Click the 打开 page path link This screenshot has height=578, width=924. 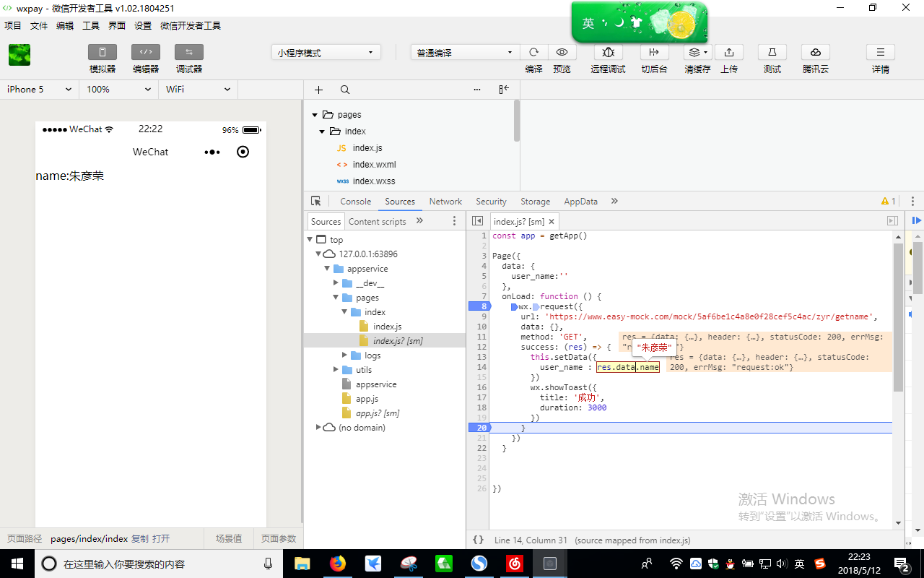(x=162, y=538)
